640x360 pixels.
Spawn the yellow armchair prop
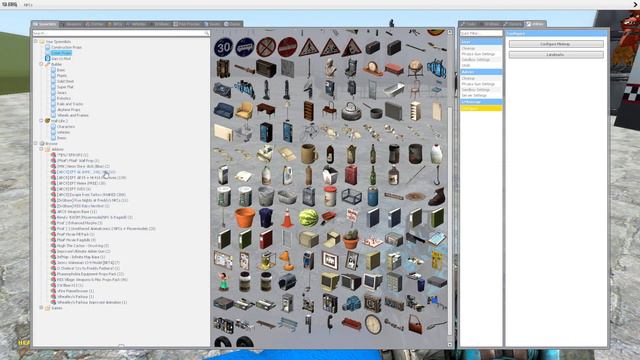click(x=245, y=111)
